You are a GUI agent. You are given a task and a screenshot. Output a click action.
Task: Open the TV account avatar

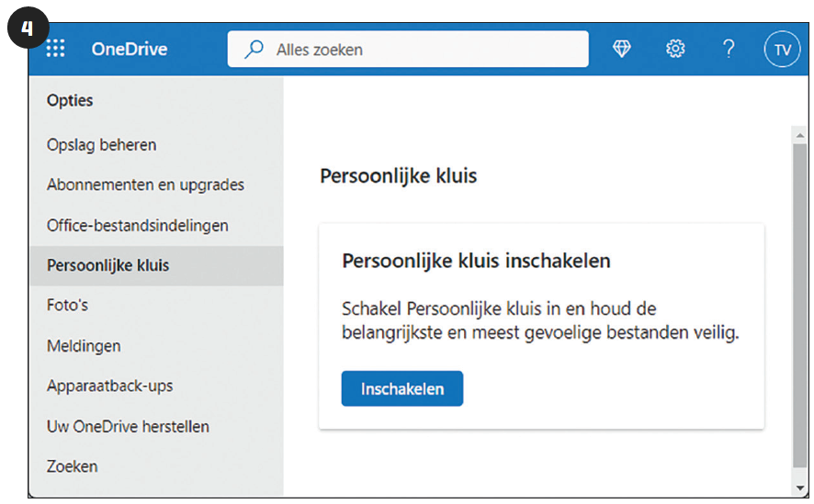(782, 50)
